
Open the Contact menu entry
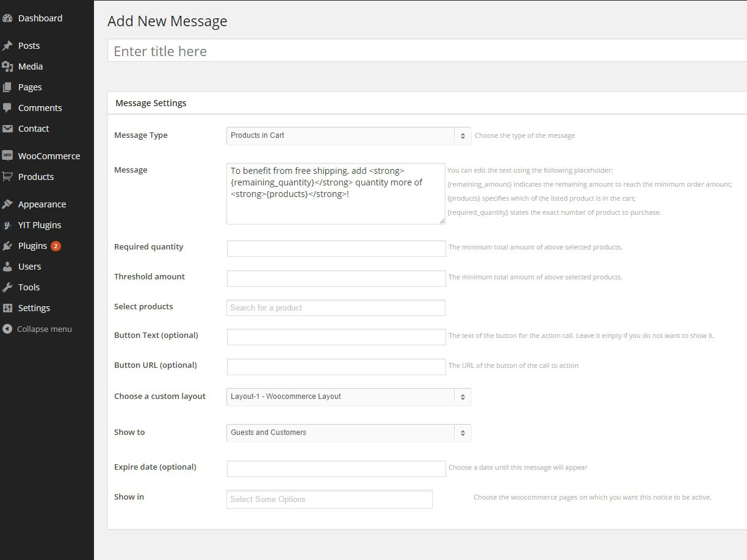34,129
